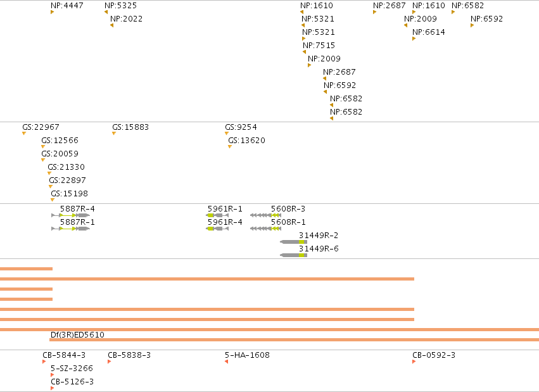Select the CB-0592-3 label
Viewport: 539px width, 392px height.
[x=434, y=355]
